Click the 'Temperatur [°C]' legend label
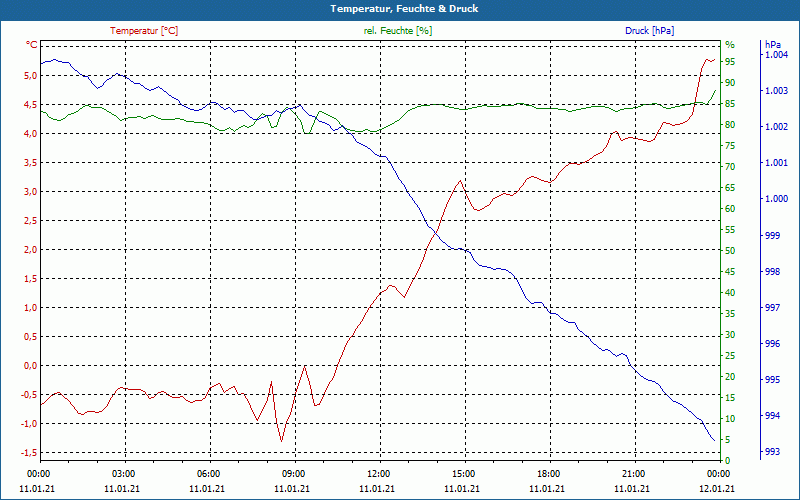This screenshot has height=500, width=800. (144, 31)
